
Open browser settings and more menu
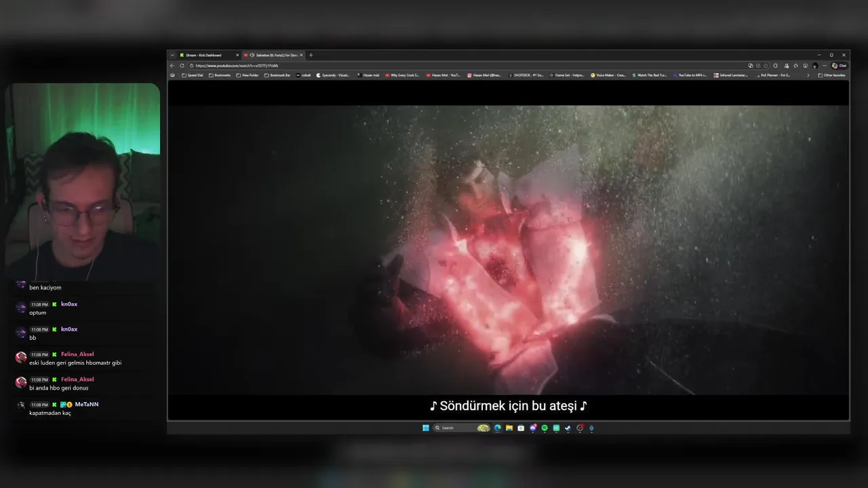(x=825, y=66)
